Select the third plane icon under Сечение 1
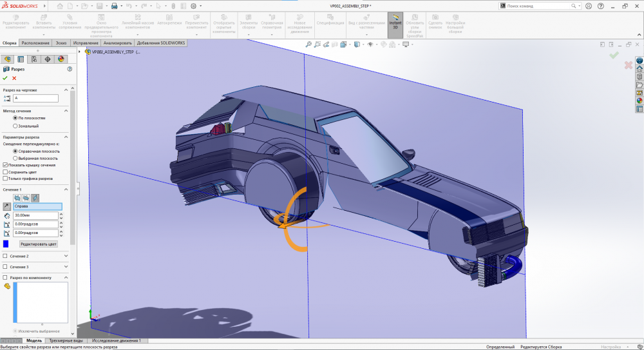The height and width of the screenshot is (350, 644). pyautogui.click(x=35, y=197)
